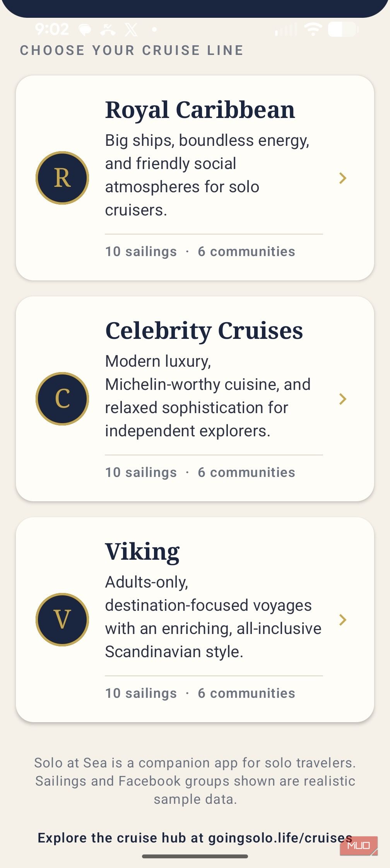Open Celebrity Cruises via its chevron arrow

[342, 399]
